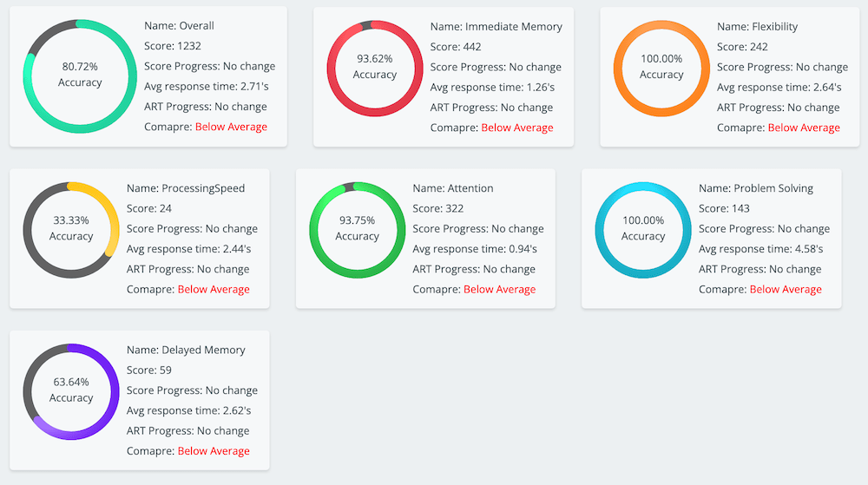Image resolution: width=868 pixels, height=485 pixels.
Task: Click the "Score: 1232" text
Action: [172, 46]
